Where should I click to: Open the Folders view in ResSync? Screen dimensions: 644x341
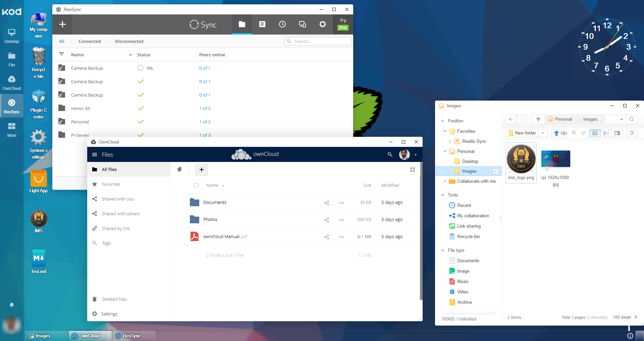tap(242, 24)
